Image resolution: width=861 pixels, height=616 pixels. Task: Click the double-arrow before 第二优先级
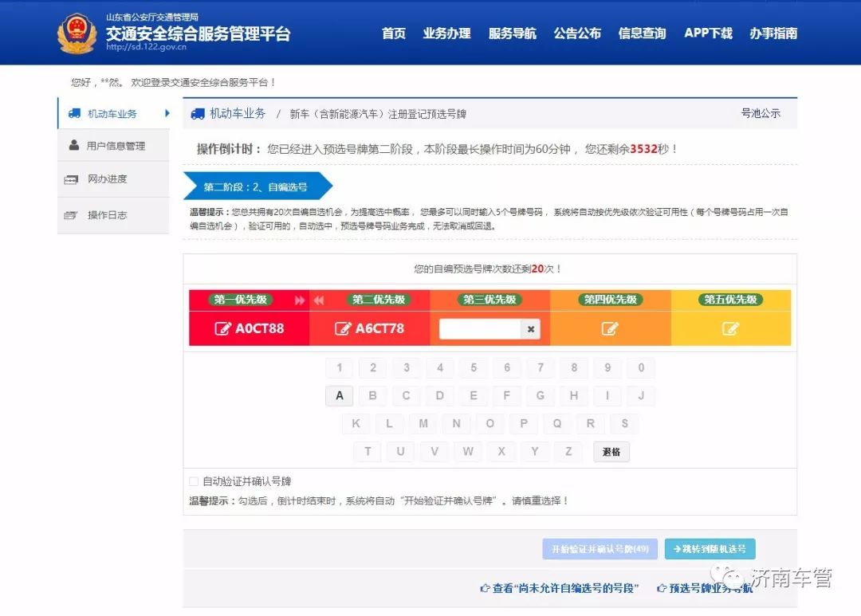click(319, 300)
